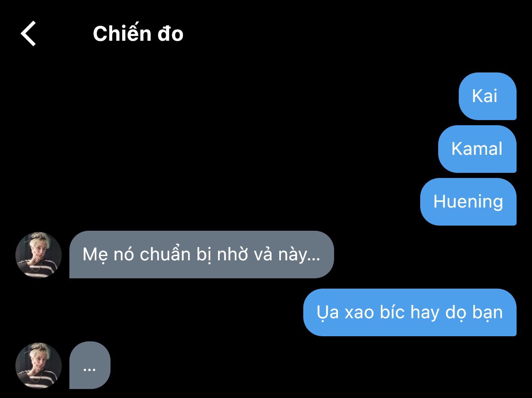Viewport: 532px width, 398px height.
Task: Tap the avatar beside the Mẹ nó message
Action: pos(39,255)
